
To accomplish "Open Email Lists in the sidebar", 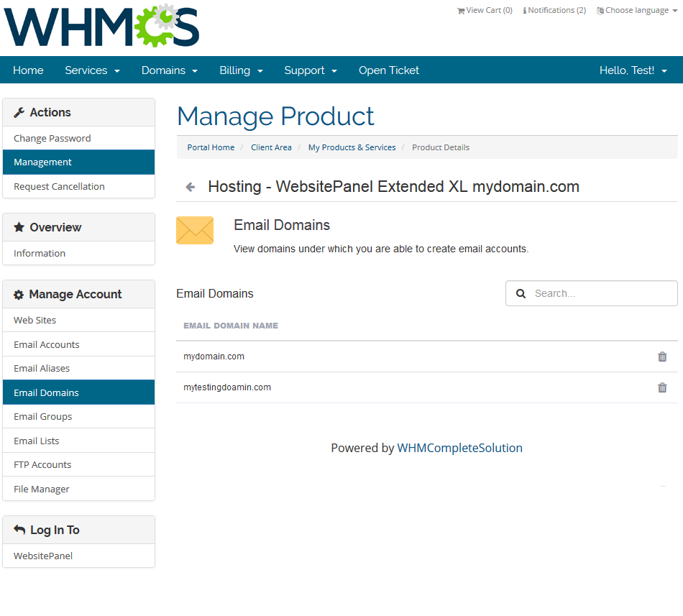I will pos(78,441).
